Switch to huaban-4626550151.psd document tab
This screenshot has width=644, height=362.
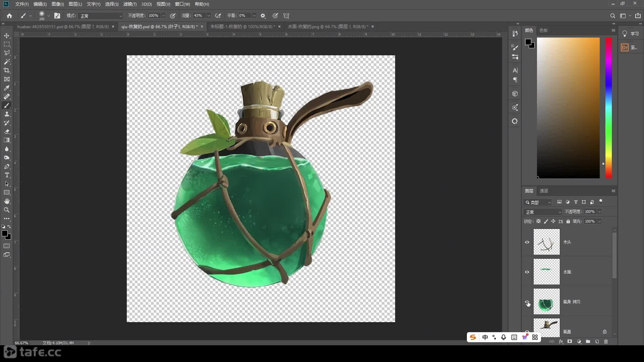tap(63, 26)
